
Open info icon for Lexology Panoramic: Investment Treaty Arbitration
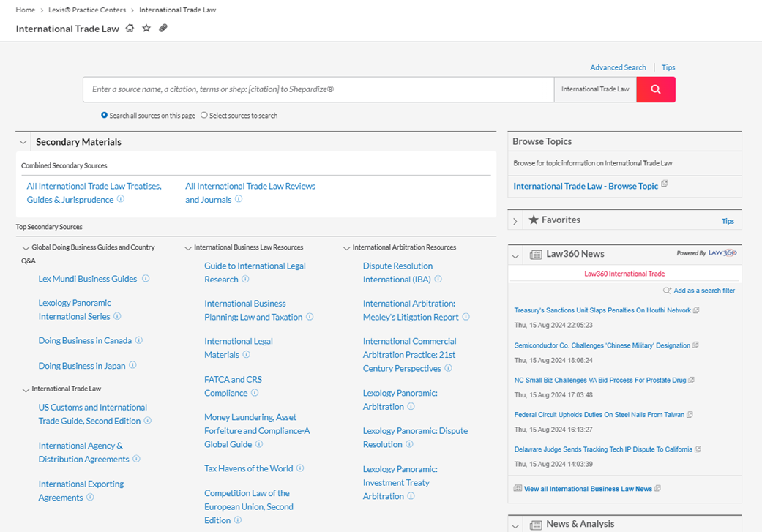[411, 495]
